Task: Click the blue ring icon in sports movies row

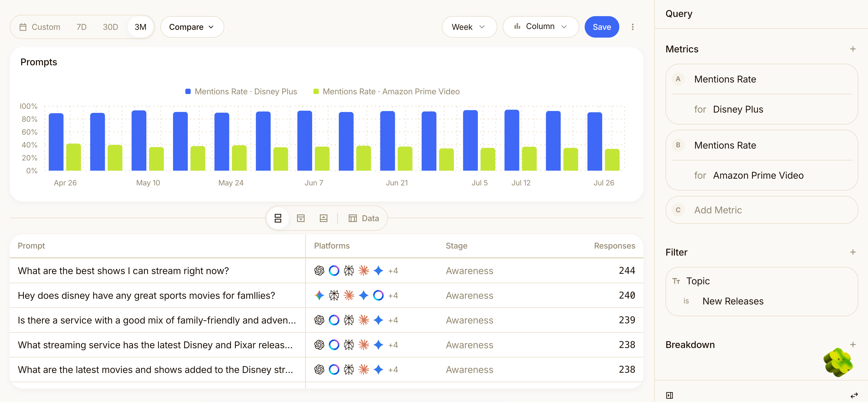Action: pos(378,295)
